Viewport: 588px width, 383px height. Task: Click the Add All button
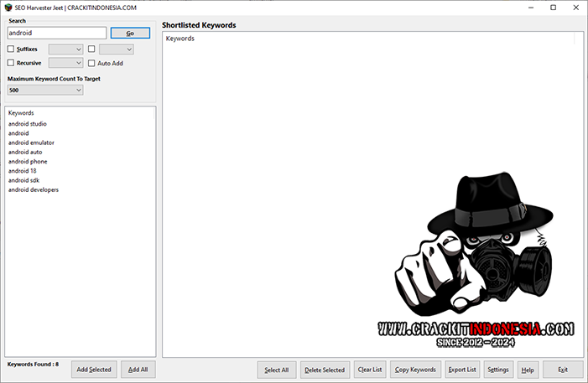pos(138,370)
